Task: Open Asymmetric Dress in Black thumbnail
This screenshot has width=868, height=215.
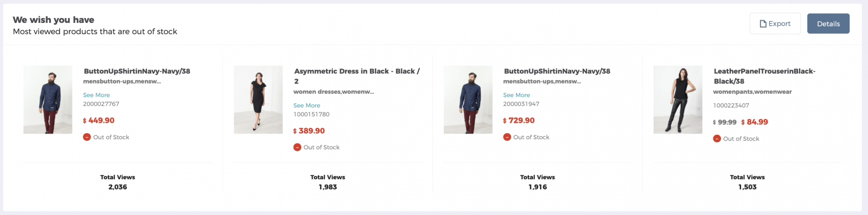Action: (x=258, y=100)
